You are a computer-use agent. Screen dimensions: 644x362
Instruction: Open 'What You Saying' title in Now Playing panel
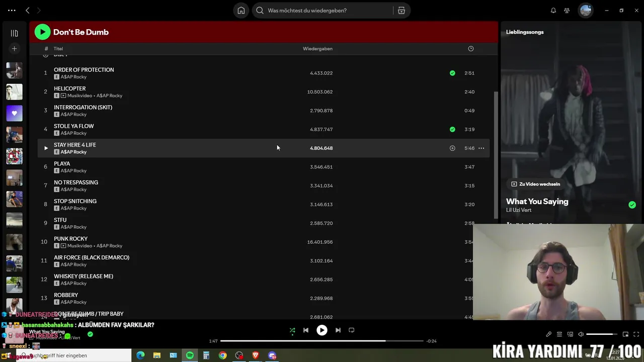pos(537,202)
